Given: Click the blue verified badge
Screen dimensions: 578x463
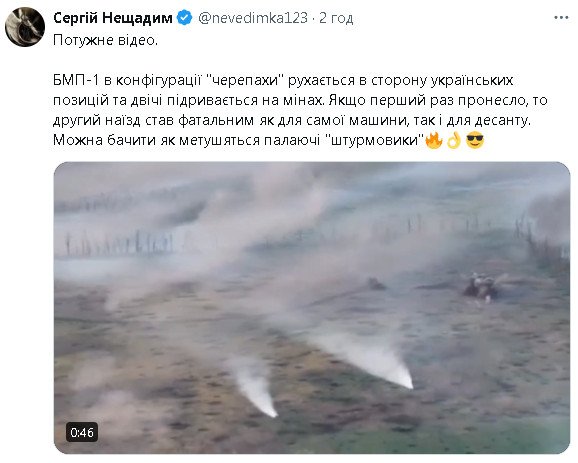Looking at the screenshot, I should pyautogui.click(x=184, y=18).
